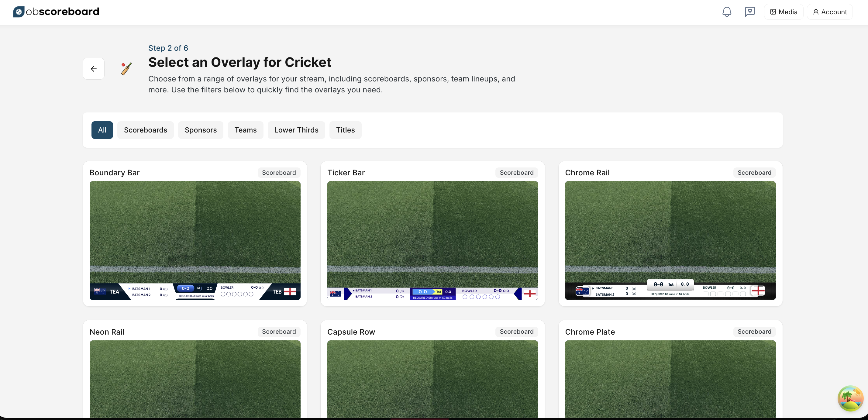The image size is (868, 420).
Task: Click Select an Overlay for Cricket heading
Action: pyautogui.click(x=239, y=62)
